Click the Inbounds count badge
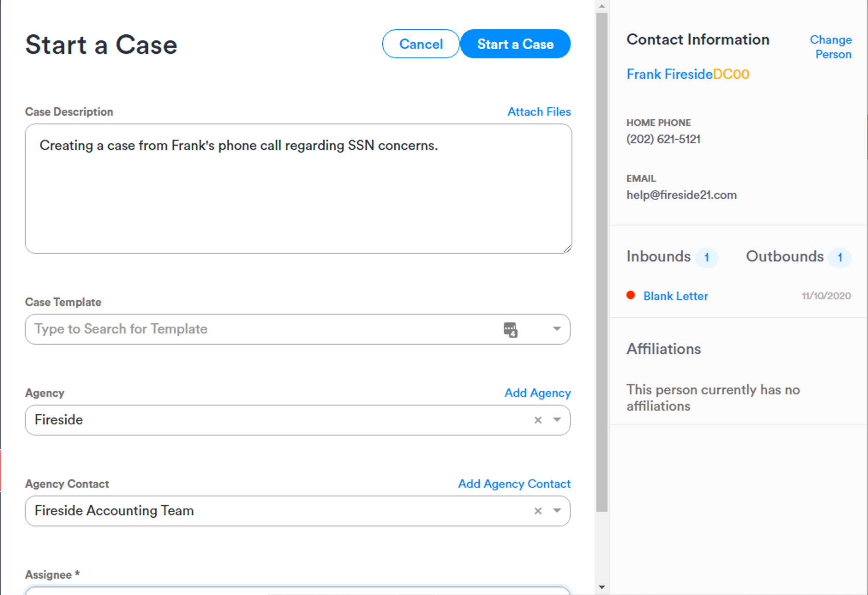 tap(706, 257)
